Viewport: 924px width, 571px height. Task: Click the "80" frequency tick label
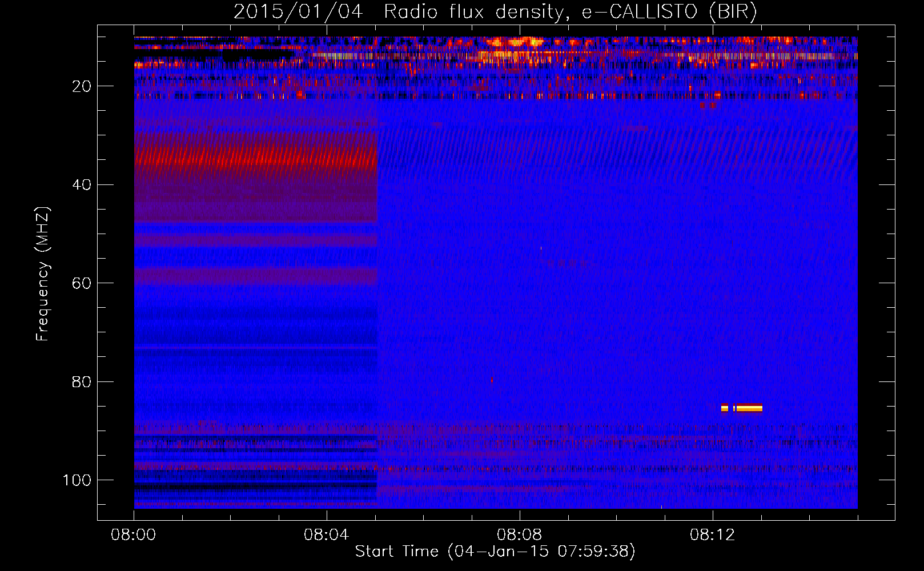(x=82, y=382)
